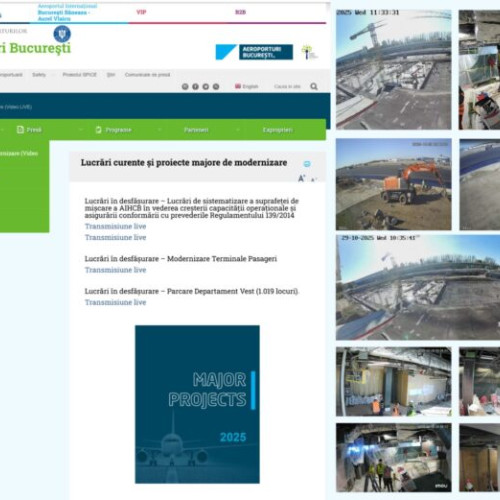Click the Romanian government coat of arms emblem
The height and width of the screenshot is (500, 500).
(x=62, y=34)
